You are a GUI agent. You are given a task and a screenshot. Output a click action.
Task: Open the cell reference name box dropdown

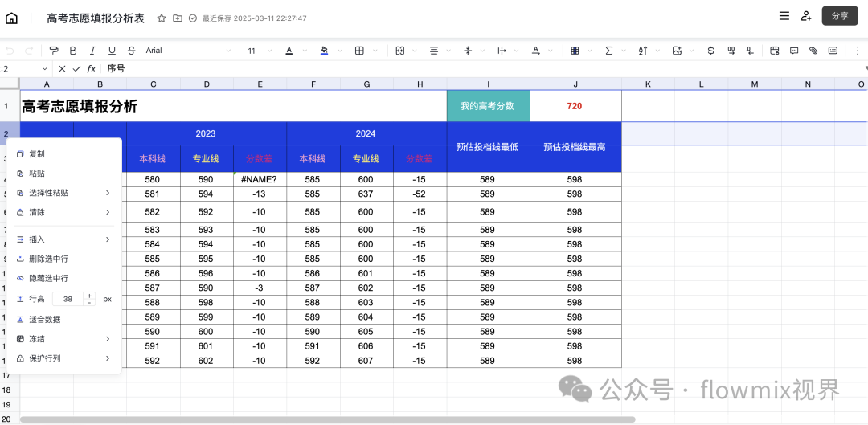(x=45, y=68)
